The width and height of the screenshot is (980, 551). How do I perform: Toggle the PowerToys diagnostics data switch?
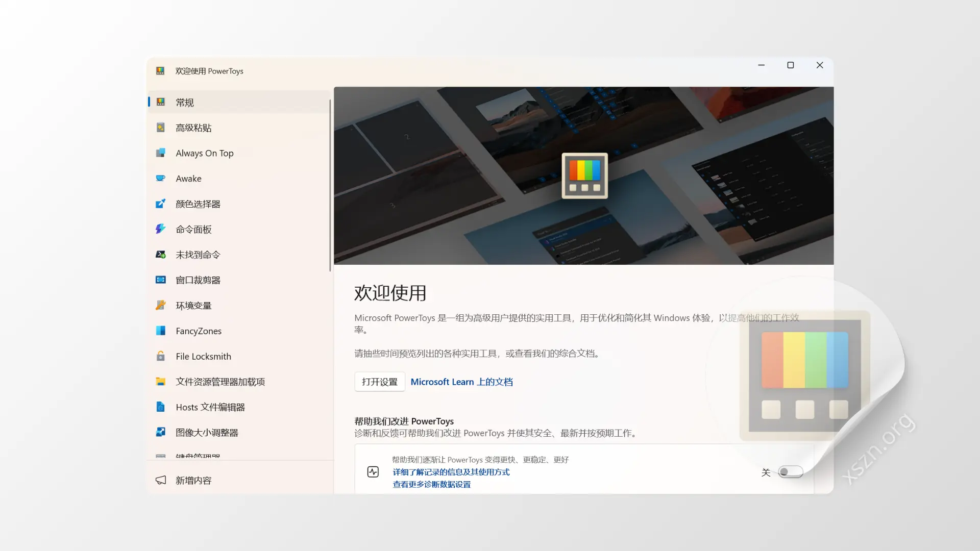[791, 472]
